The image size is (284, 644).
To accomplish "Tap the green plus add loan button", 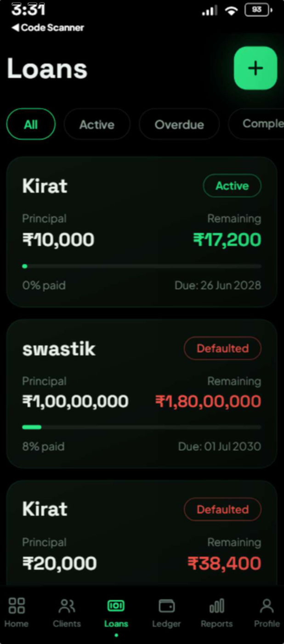I will click(256, 68).
